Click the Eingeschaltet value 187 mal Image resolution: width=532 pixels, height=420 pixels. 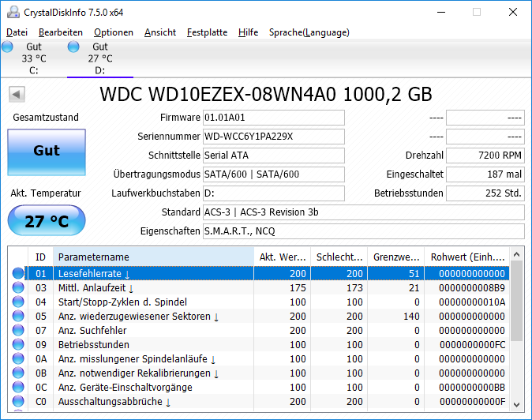point(485,174)
